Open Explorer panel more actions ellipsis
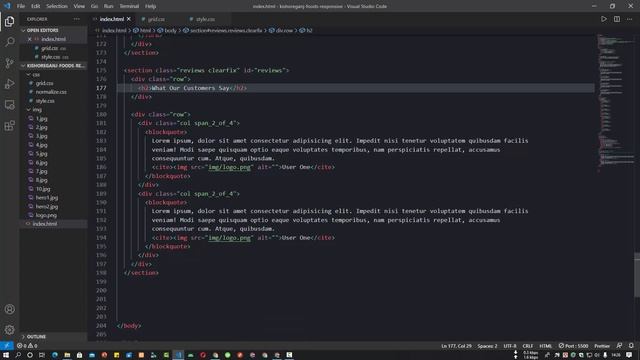 coord(77,19)
